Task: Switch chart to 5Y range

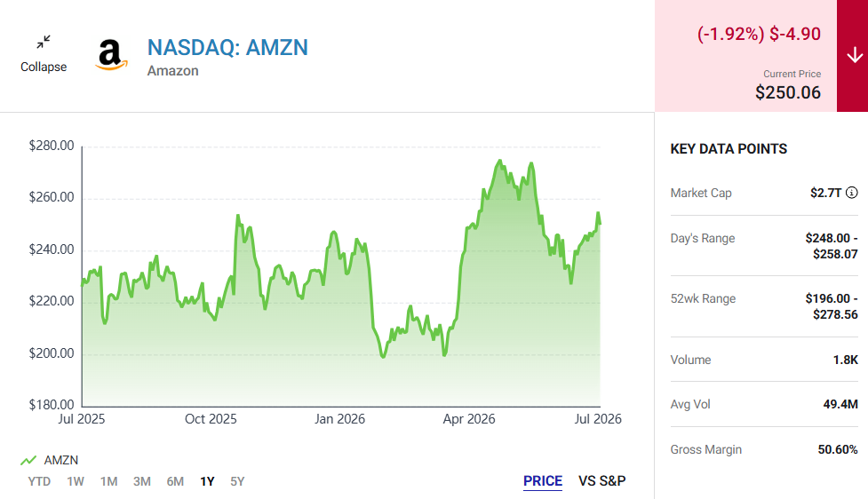Action: coord(237,481)
